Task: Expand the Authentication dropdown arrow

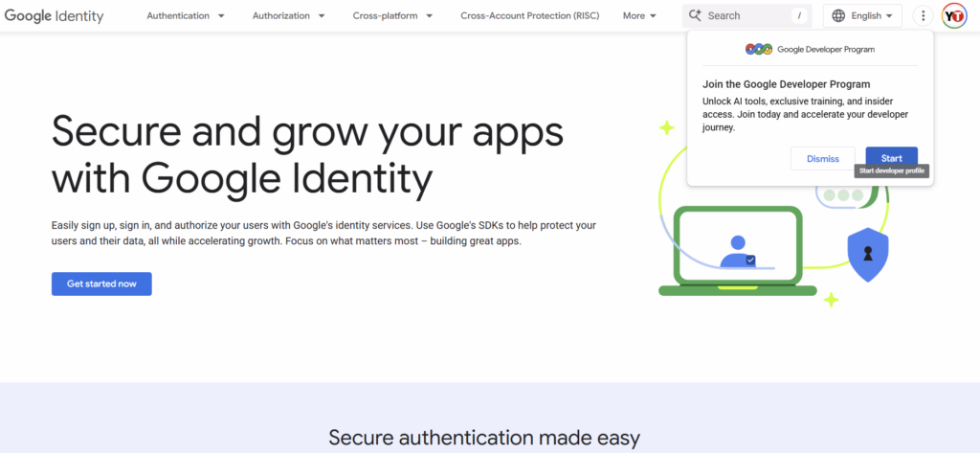Action: [x=221, y=15]
